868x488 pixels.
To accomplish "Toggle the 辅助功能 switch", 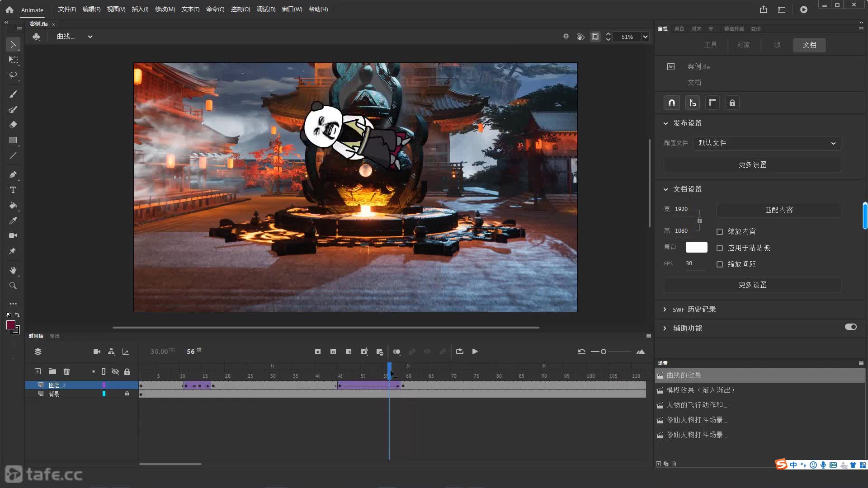I will [x=851, y=327].
